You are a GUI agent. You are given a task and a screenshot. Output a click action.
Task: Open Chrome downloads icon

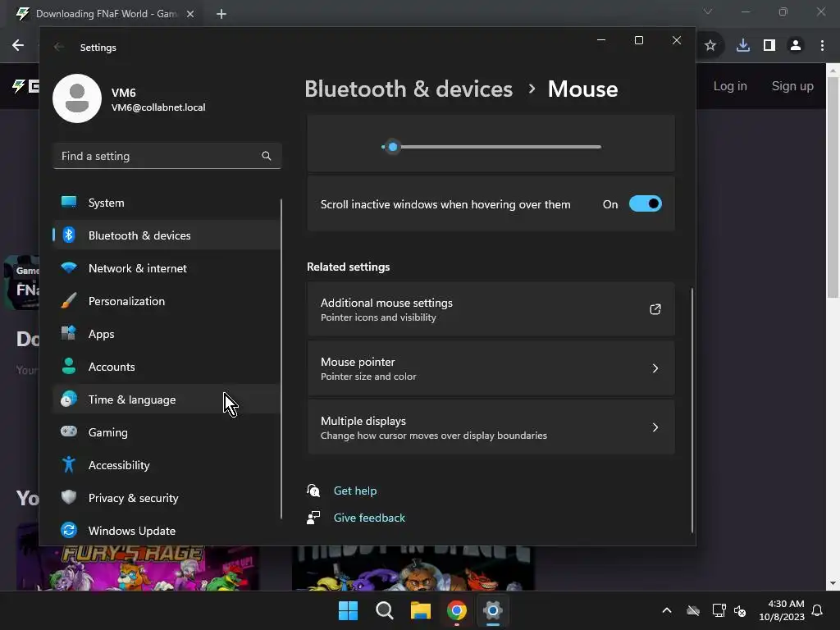[x=742, y=46]
